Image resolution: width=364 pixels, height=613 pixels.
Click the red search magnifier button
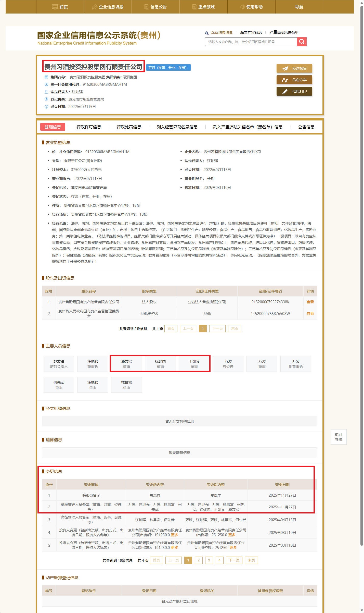point(302,42)
